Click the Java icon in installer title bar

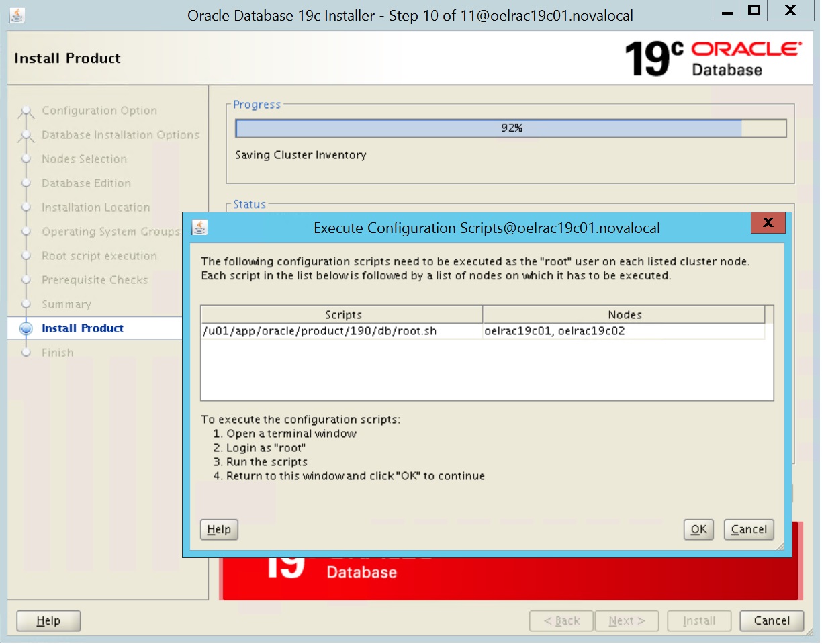click(x=17, y=14)
